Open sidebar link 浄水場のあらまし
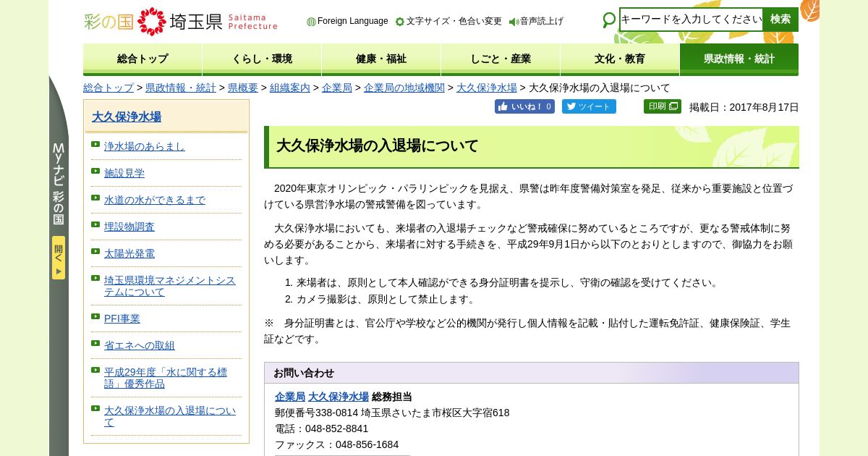The image size is (868, 456). coord(145,146)
